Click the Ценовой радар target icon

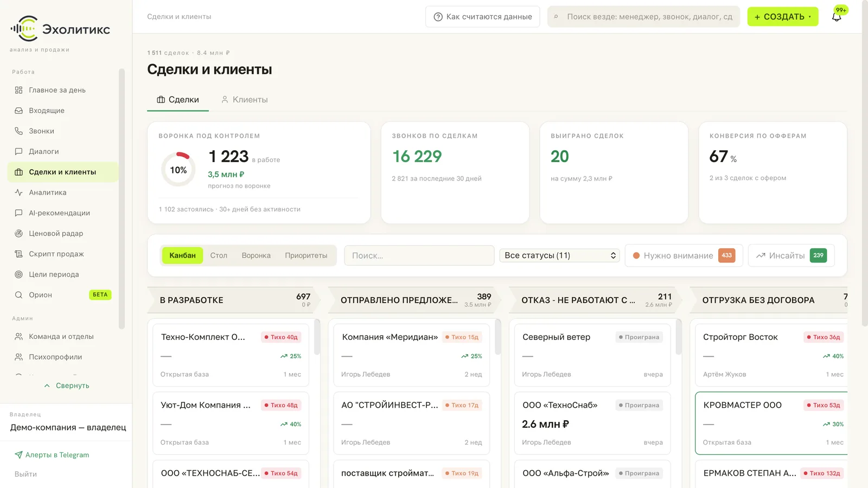(18, 234)
